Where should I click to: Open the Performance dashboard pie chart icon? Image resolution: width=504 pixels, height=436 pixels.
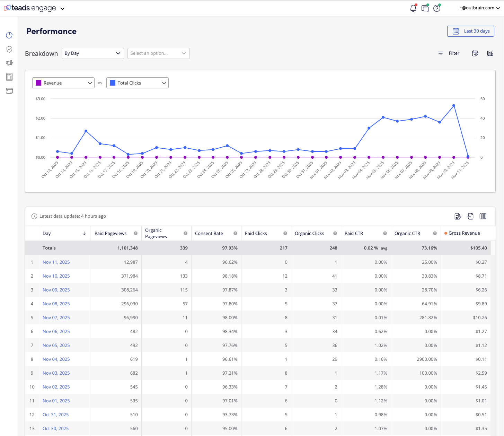[x=9, y=35]
